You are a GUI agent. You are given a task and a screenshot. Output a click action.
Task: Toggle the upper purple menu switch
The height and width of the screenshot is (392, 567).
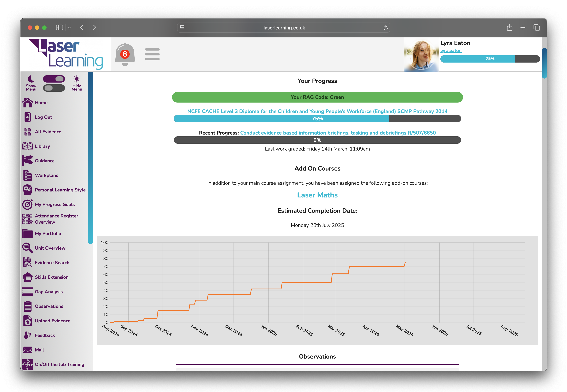pos(54,79)
